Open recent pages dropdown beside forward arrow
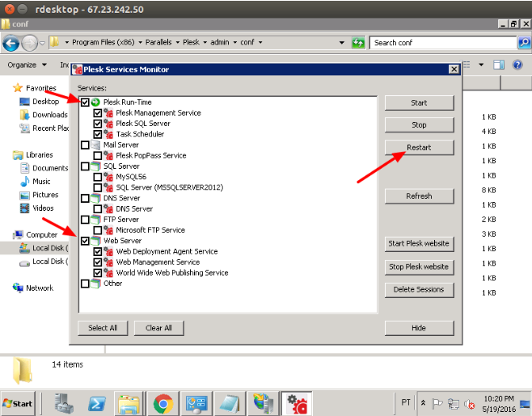This screenshot has width=532, height=416. coord(42,43)
